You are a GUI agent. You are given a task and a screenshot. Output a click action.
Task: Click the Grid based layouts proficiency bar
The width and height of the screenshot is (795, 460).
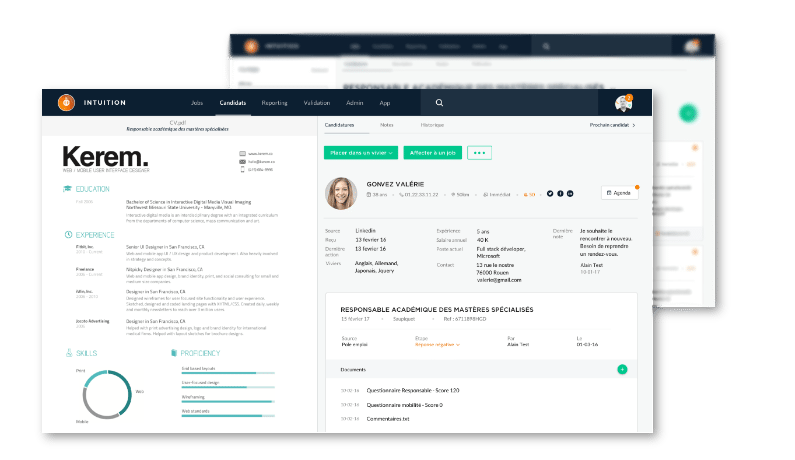[x=228, y=371]
